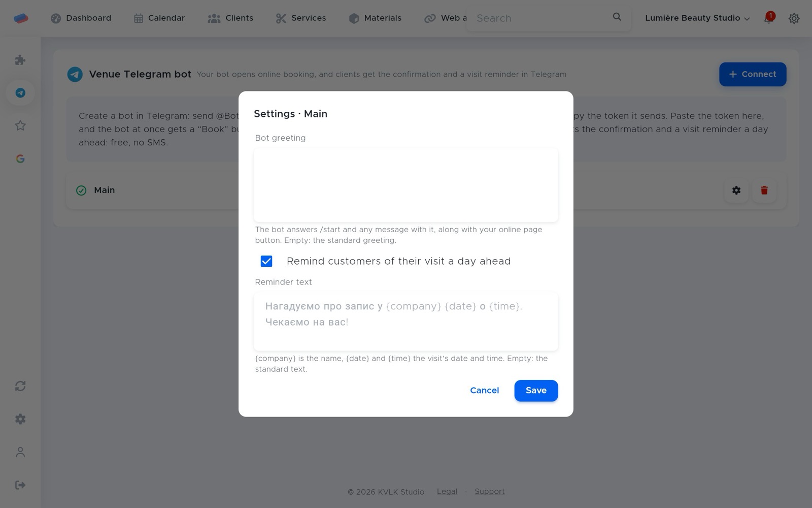812x508 pixels.
Task: Click the green check icon beside Main
Action: coord(81,190)
